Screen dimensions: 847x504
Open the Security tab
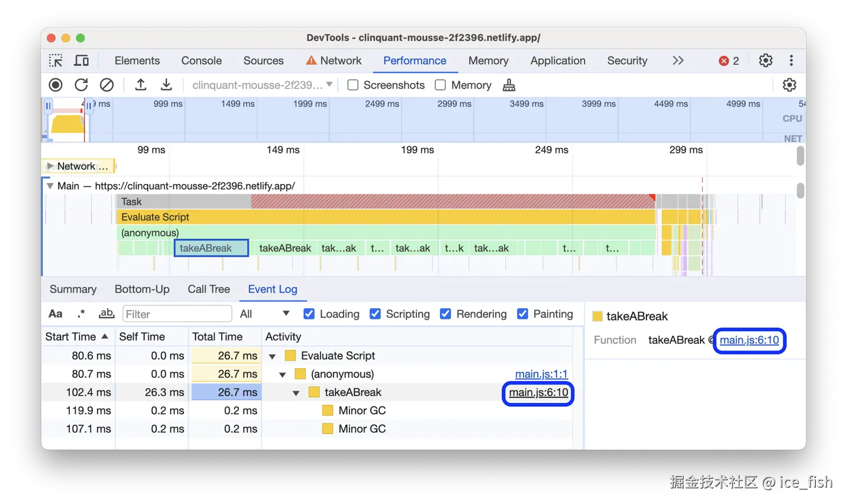[627, 61]
